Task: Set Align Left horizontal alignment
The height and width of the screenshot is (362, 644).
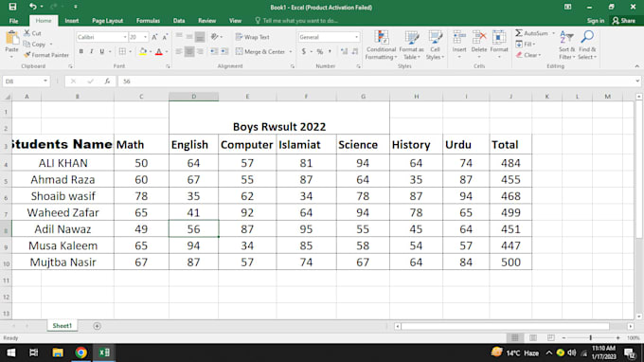Action: click(x=179, y=51)
